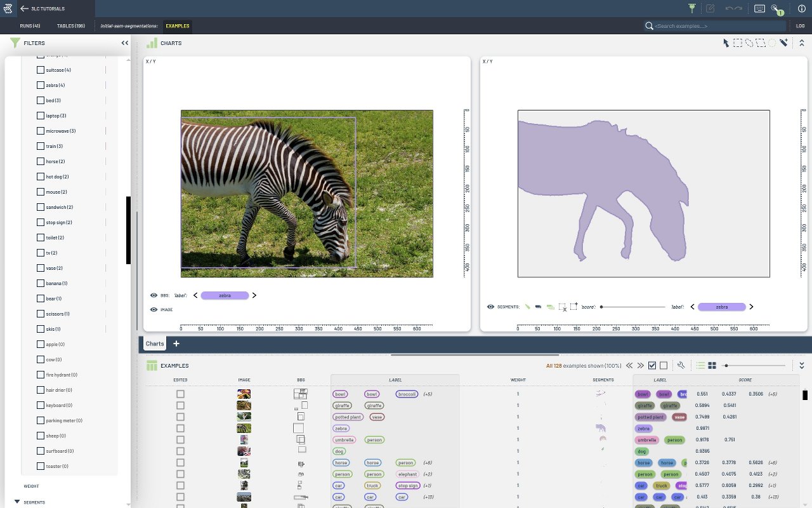Switch Examples to grid view
The width and height of the screenshot is (812, 508).
pyautogui.click(x=712, y=366)
